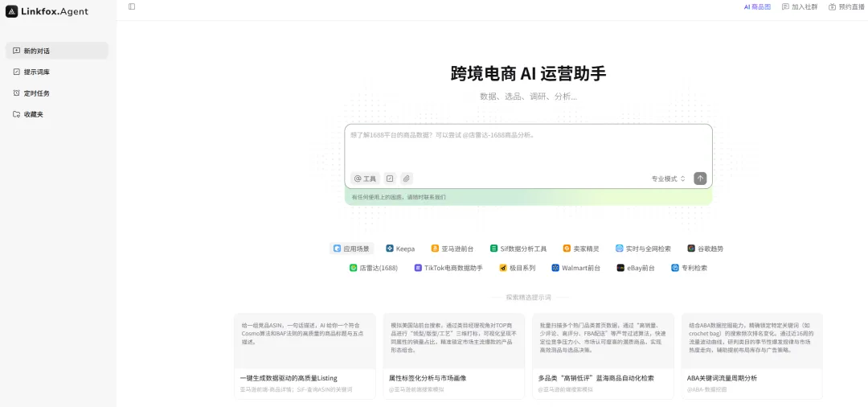
Task: Select the 谷歌趋势 tool tag
Action: click(706, 249)
